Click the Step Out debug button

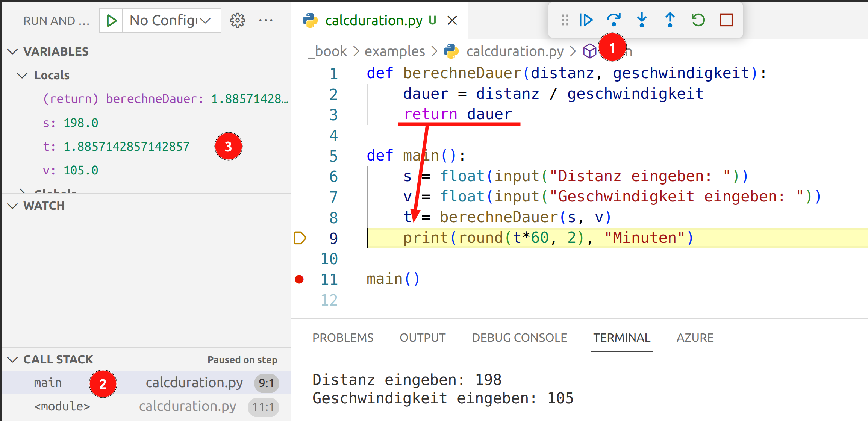(x=670, y=20)
